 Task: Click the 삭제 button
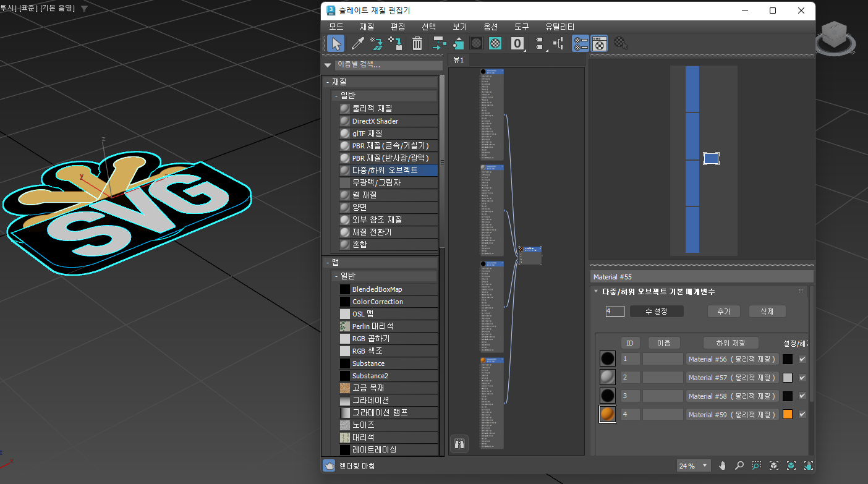[767, 312]
